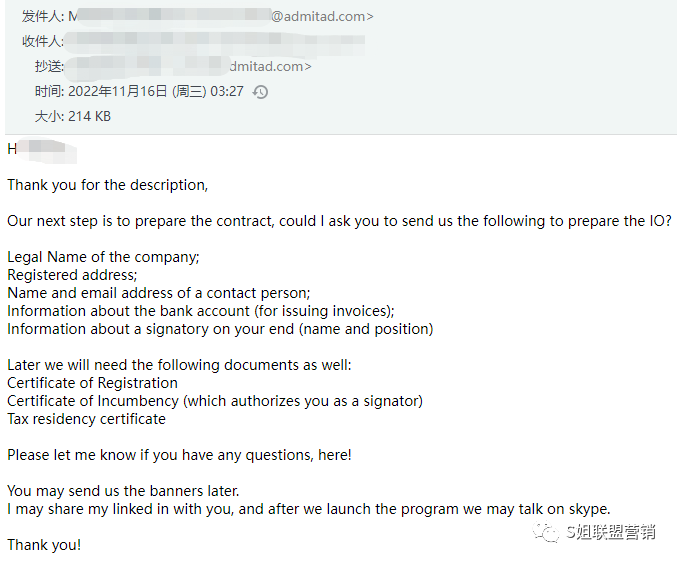Screen dimensions: 677x562
Task: Click the signatory information line
Action: (220, 329)
